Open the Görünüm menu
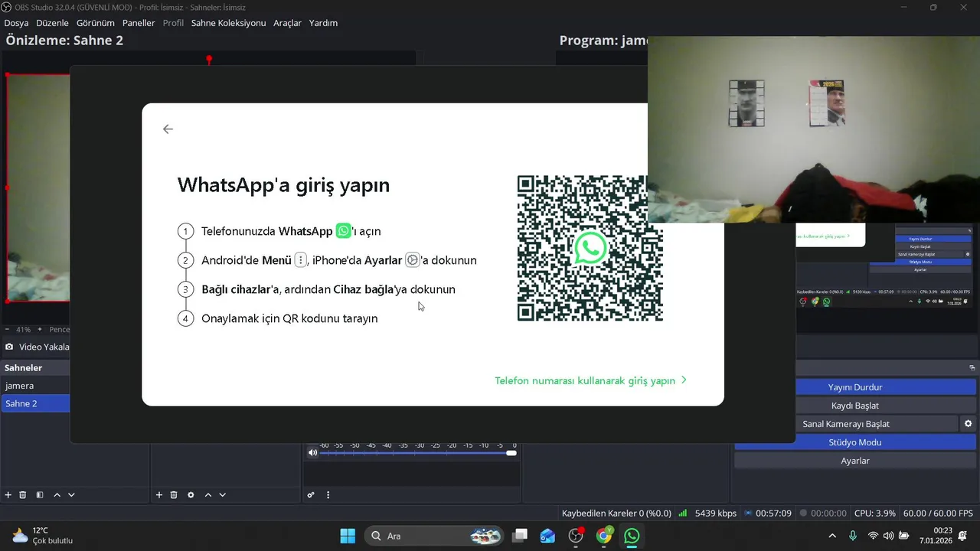Image resolution: width=980 pixels, height=551 pixels. tap(96, 23)
